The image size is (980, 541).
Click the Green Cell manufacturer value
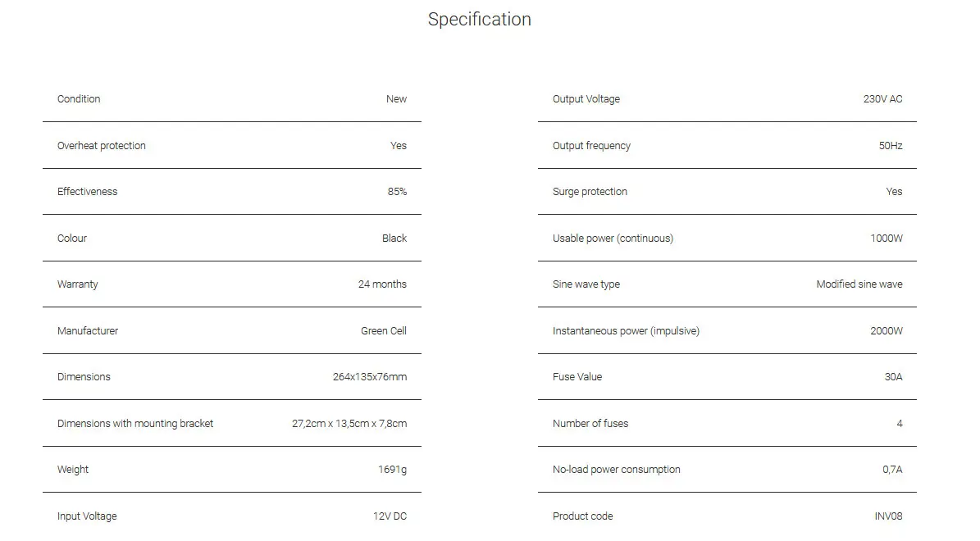(x=384, y=331)
